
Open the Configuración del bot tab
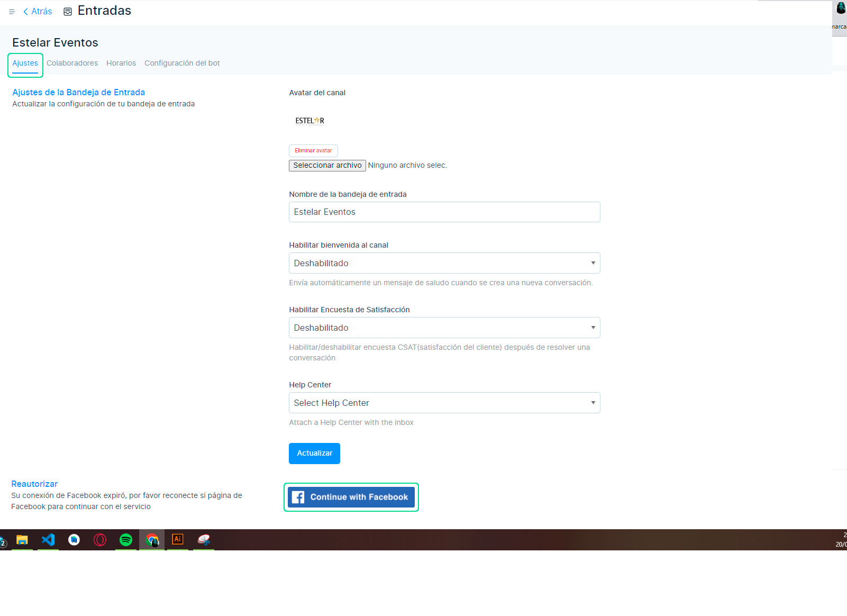[182, 63]
